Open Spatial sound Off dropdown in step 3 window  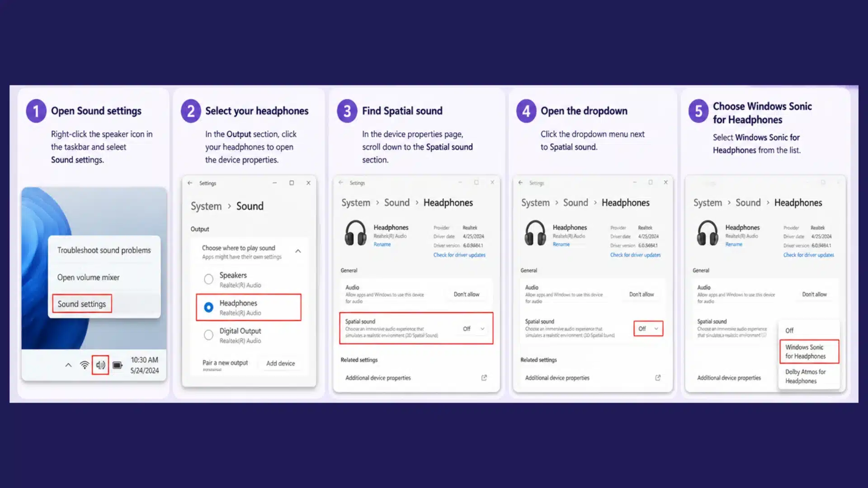pyautogui.click(x=473, y=329)
